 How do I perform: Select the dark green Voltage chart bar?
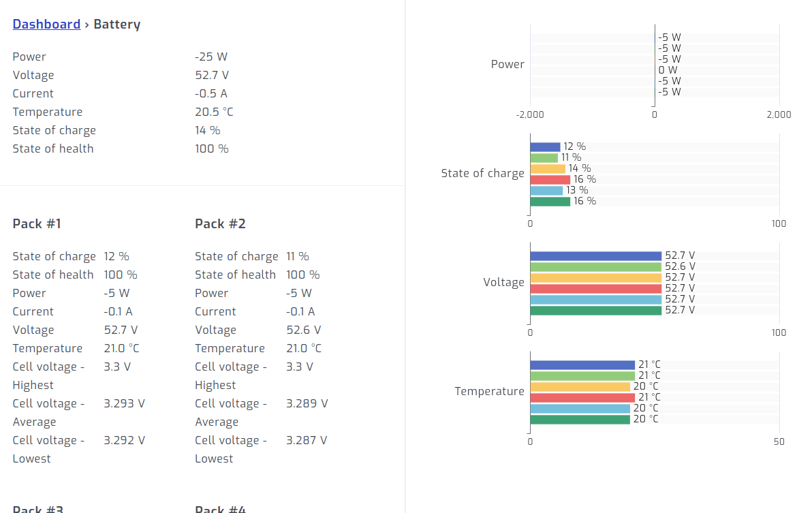pos(595,311)
